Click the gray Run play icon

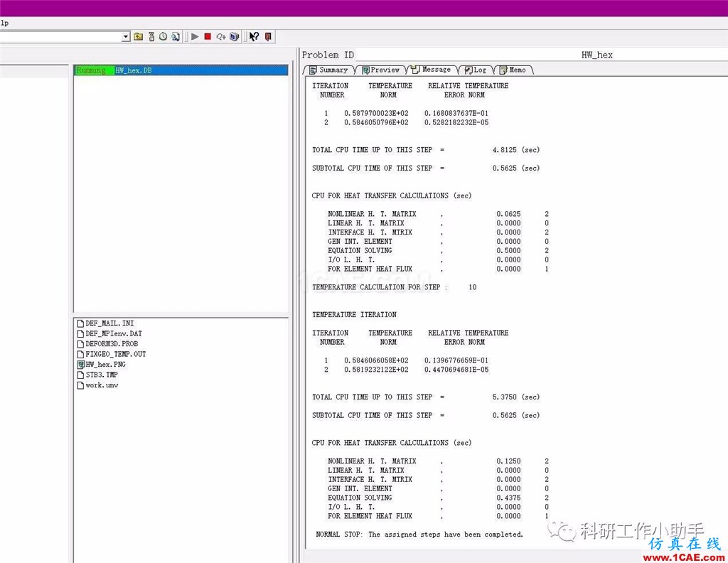click(195, 36)
